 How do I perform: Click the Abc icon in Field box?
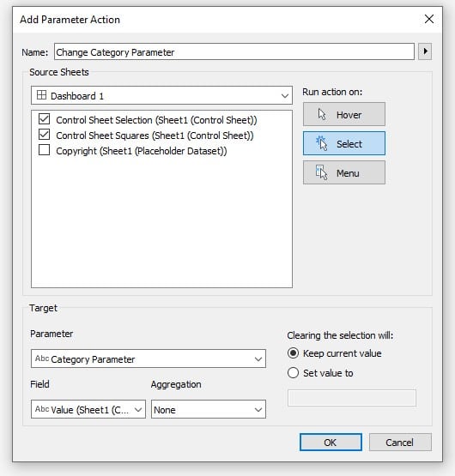click(42, 409)
